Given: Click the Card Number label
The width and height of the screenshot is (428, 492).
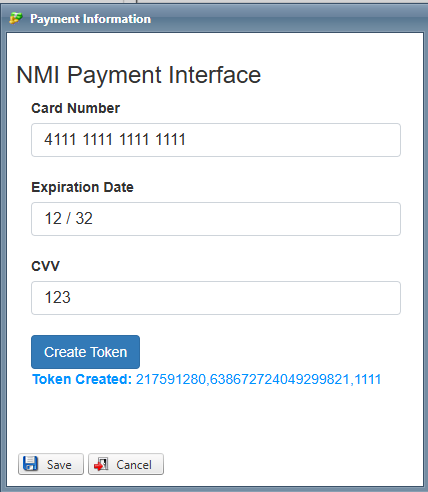Looking at the screenshot, I should [x=75, y=108].
